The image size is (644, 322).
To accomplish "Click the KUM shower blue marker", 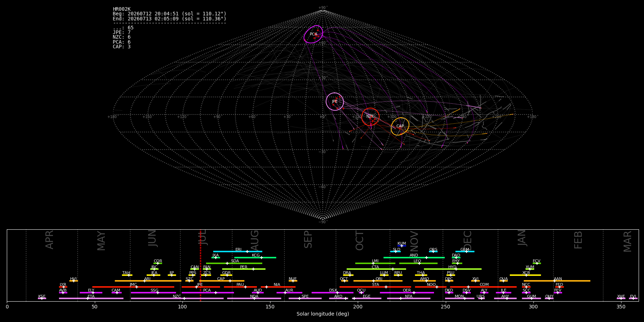I will tap(402, 246).
